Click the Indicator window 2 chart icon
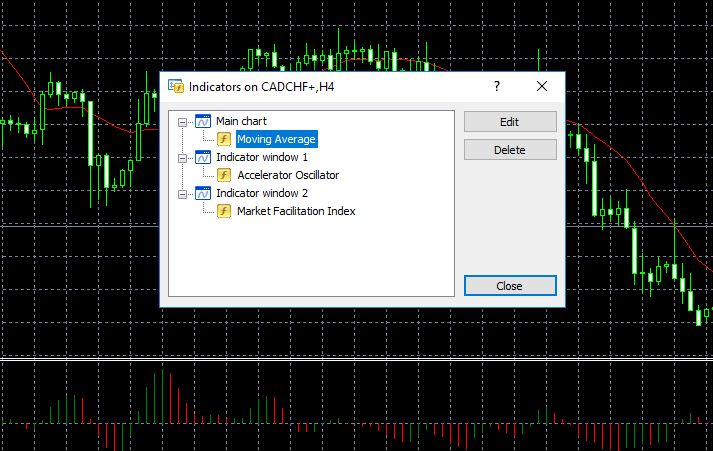Image resolution: width=713 pixels, height=451 pixels. 203,193
